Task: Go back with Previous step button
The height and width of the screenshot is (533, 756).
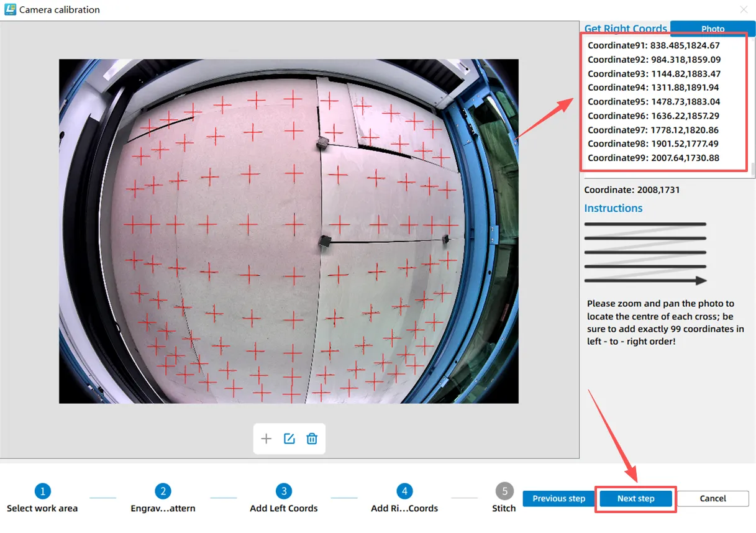Action: click(x=558, y=498)
